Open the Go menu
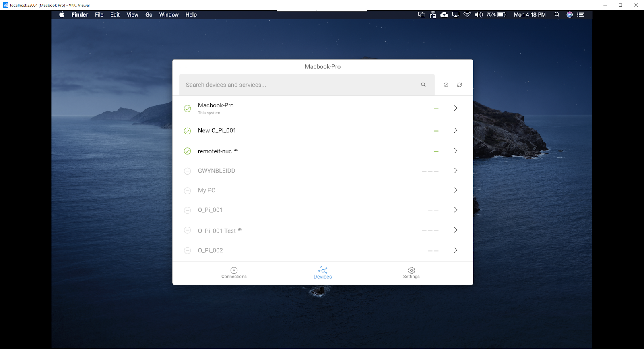Screen dimensions: 644x349 (x=149, y=15)
